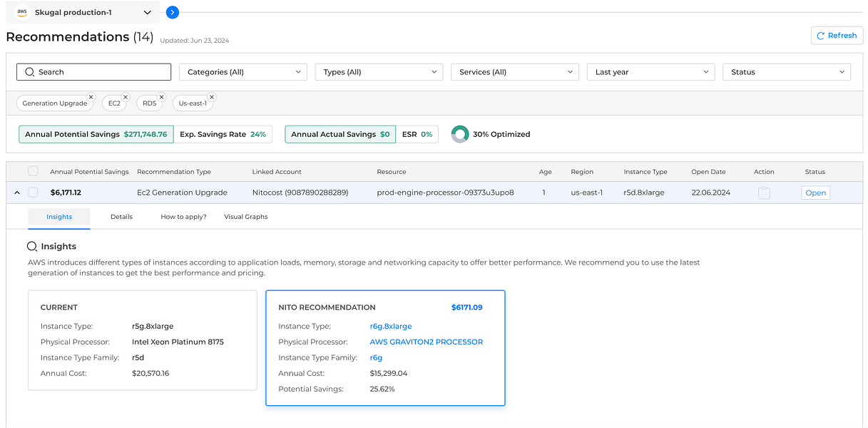Select all rows with header checkbox
The height and width of the screenshot is (428, 868).
33,171
